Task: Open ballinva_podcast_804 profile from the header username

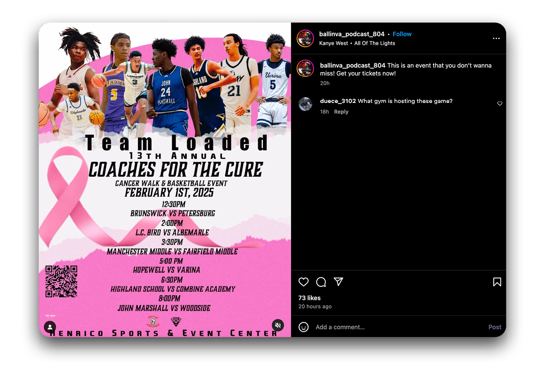Action: [x=352, y=34]
